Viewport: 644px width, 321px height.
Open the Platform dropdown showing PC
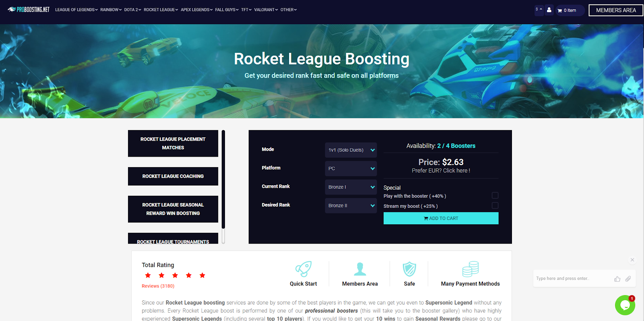[x=351, y=168]
